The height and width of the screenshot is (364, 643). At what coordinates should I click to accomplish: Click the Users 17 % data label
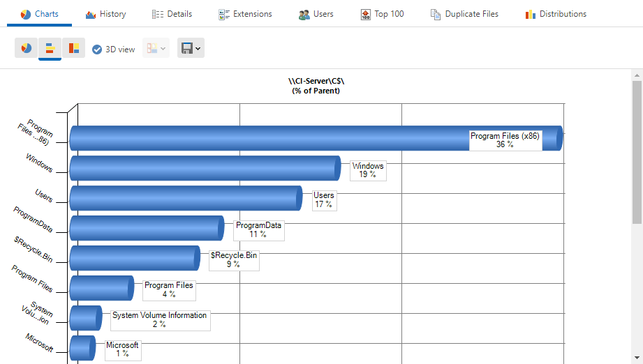pos(324,200)
